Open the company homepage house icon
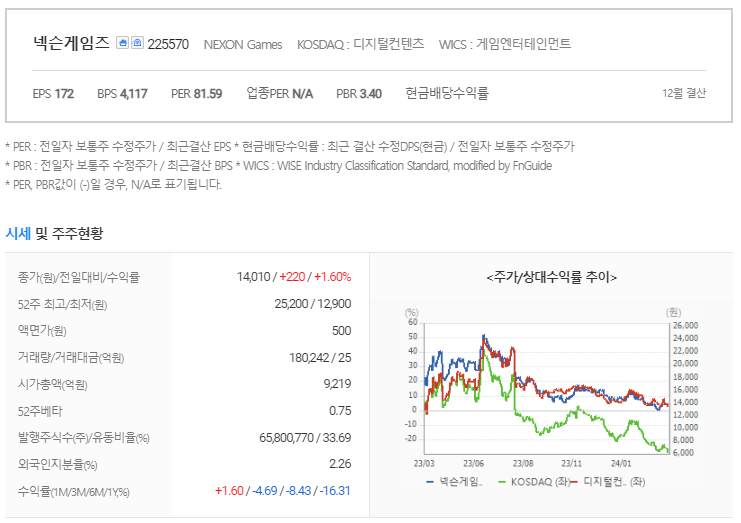 122,43
